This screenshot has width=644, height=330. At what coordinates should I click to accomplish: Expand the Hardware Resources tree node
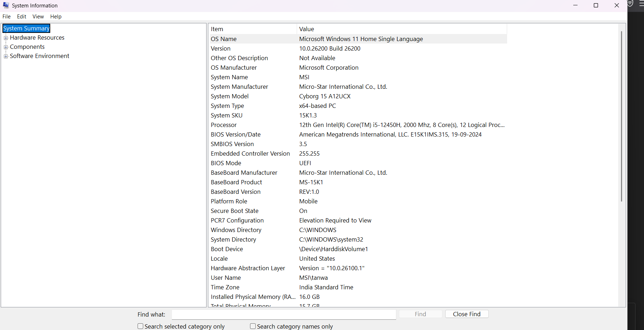click(x=6, y=38)
